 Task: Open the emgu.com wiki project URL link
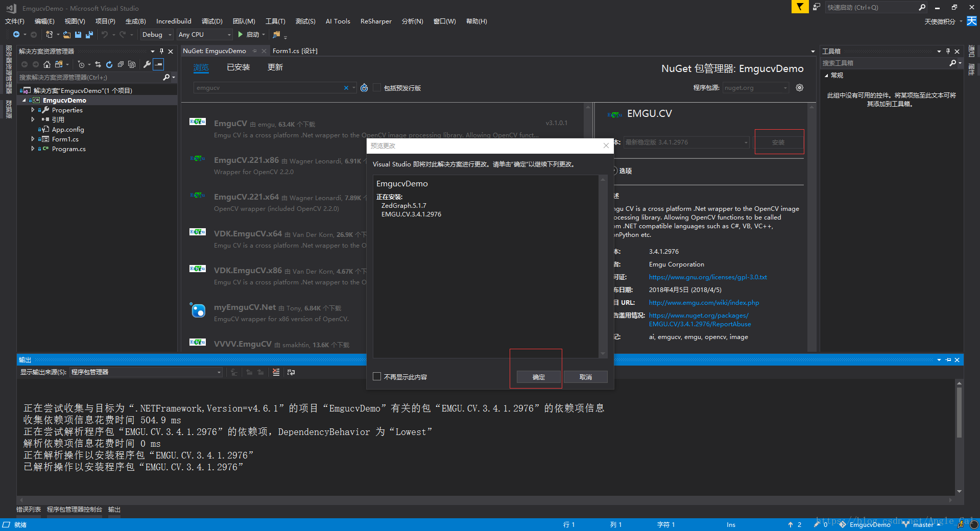(x=704, y=302)
